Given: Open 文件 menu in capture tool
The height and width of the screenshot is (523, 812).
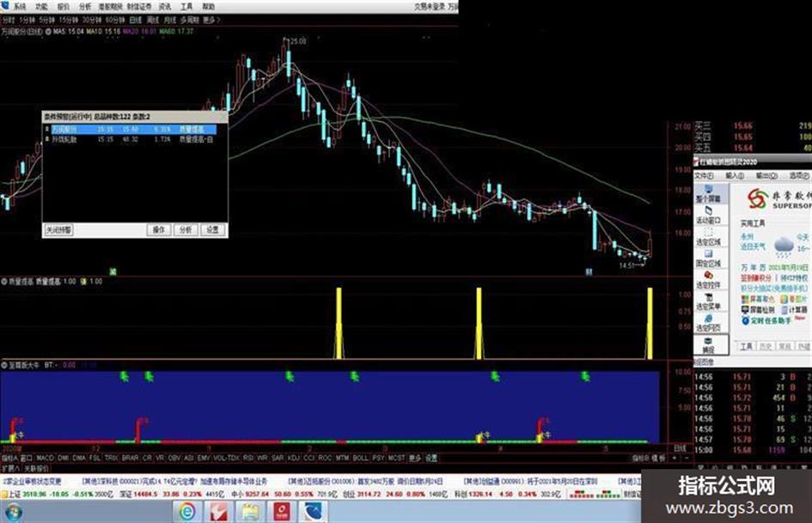Looking at the screenshot, I should [x=704, y=176].
